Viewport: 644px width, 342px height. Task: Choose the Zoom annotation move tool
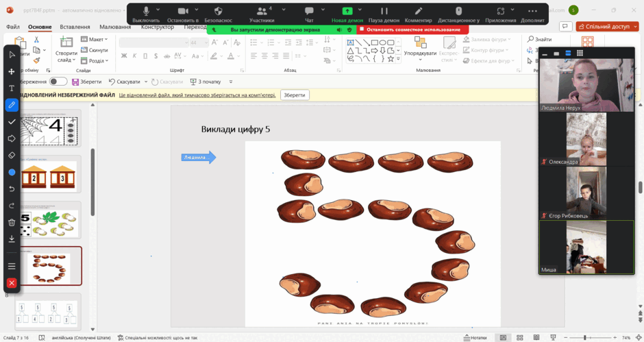tap(12, 71)
